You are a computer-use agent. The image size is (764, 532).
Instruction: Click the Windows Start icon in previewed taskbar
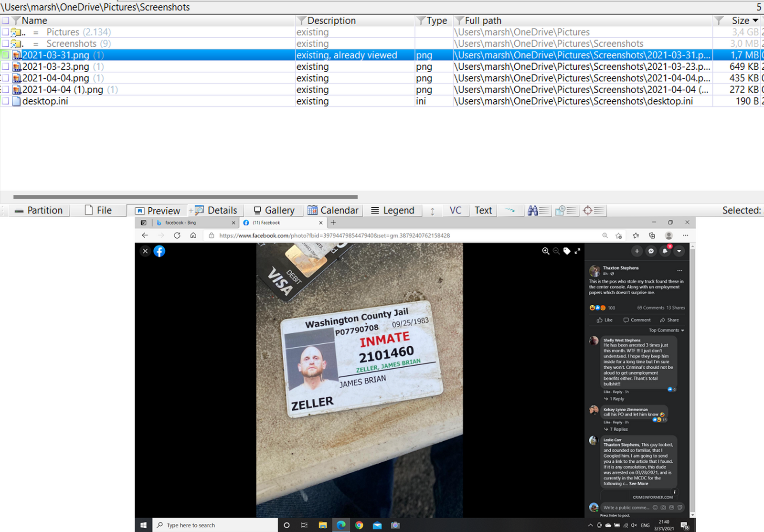143,525
